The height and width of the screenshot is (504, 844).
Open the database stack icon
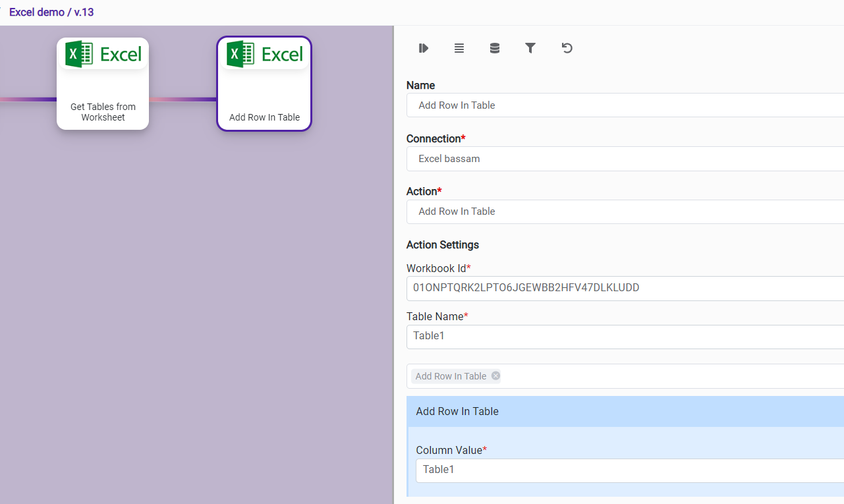coord(495,48)
